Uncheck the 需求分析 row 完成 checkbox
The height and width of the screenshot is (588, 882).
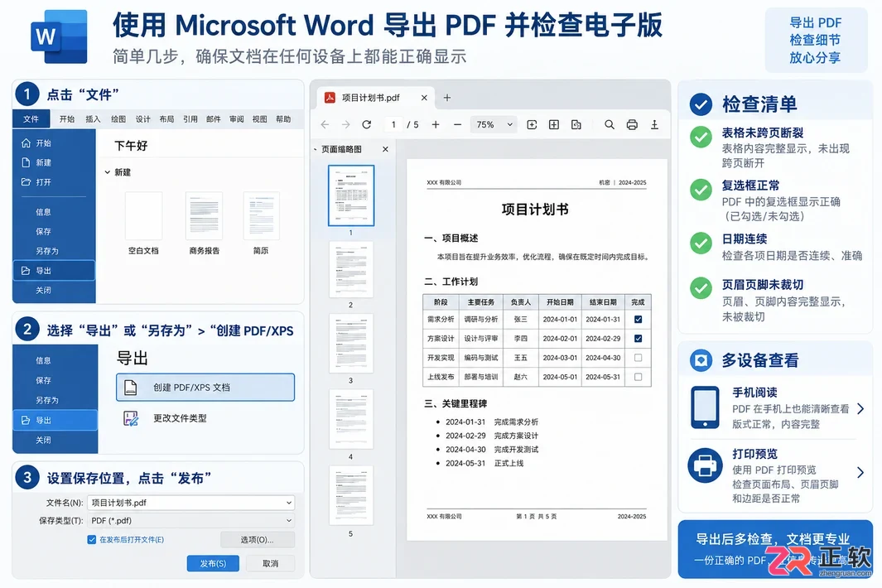click(638, 319)
